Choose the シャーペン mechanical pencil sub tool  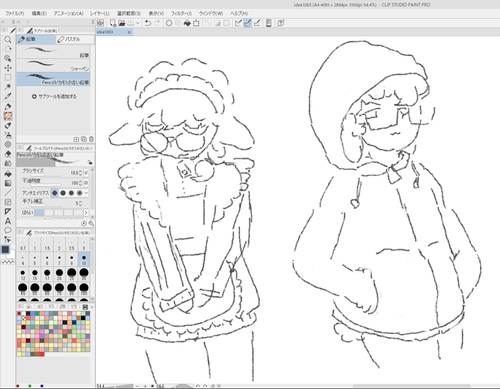pos(53,65)
